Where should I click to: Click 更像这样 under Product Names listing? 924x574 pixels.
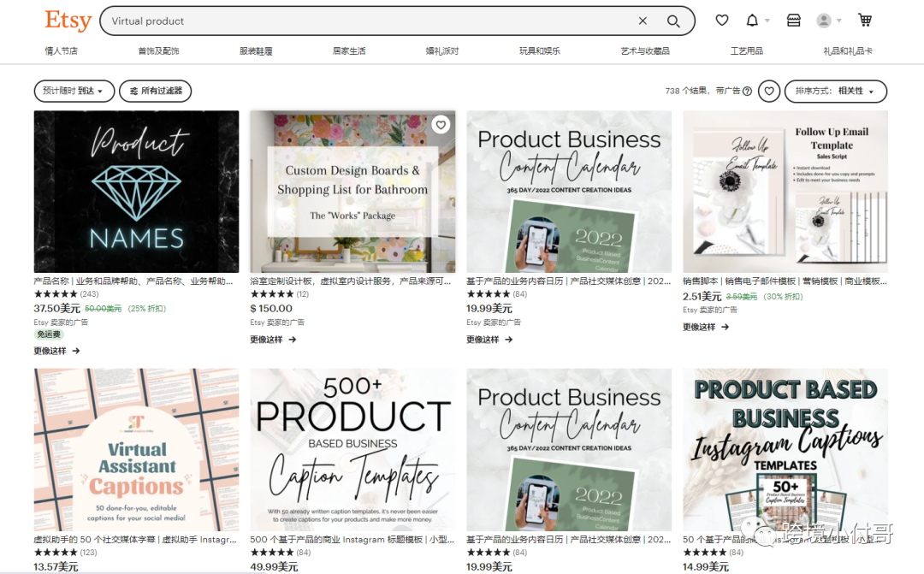[x=56, y=351]
